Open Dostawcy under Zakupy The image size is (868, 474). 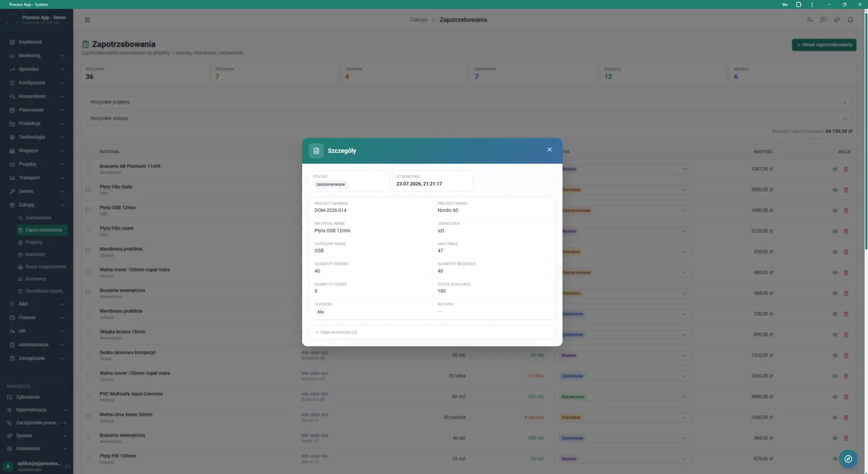click(x=42, y=279)
